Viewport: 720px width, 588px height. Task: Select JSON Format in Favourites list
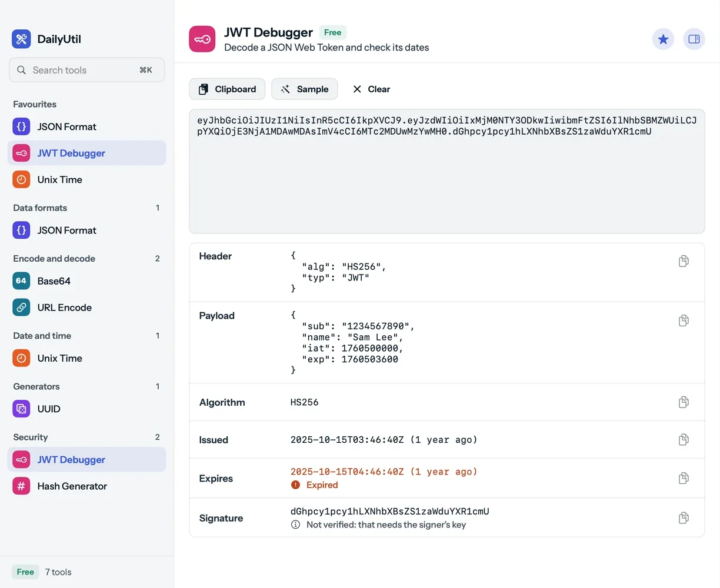click(x=86, y=126)
